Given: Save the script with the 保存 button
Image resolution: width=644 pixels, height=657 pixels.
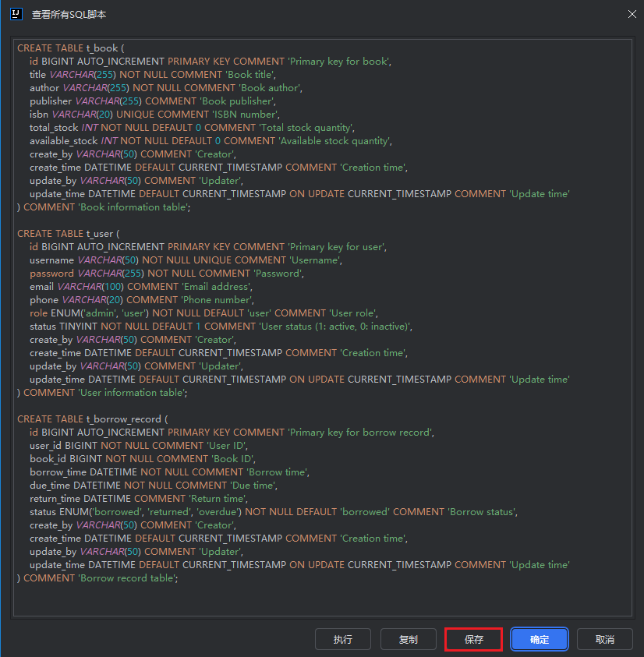Looking at the screenshot, I should (x=473, y=639).
